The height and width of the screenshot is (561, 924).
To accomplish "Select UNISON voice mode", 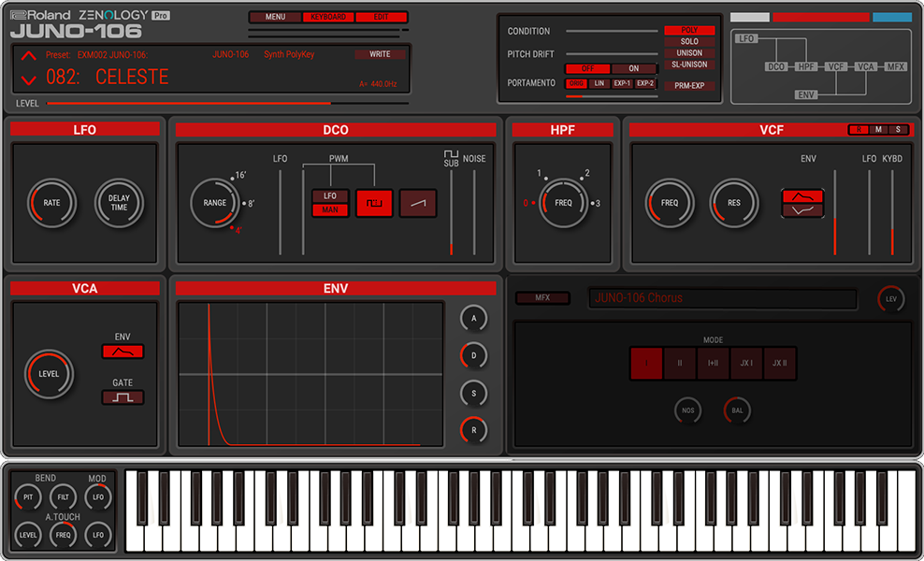I will click(x=688, y=53).
